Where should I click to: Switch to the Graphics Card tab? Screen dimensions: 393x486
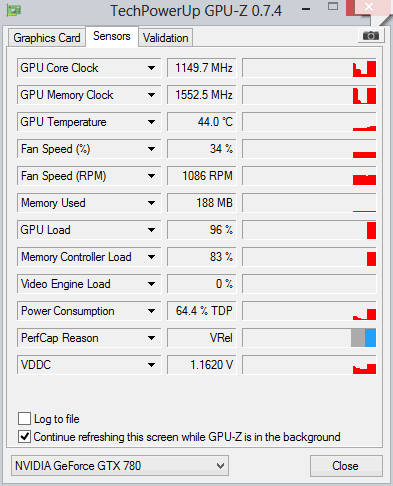pos(47,38)
